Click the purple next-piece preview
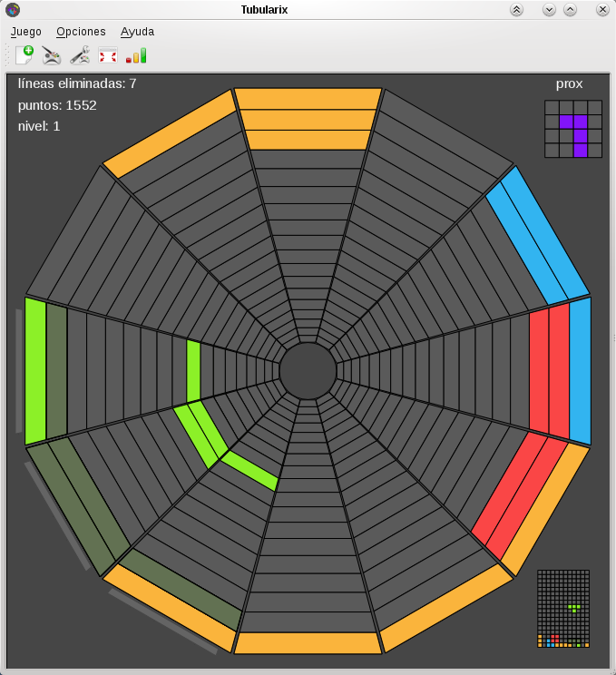 click(573, 129)
